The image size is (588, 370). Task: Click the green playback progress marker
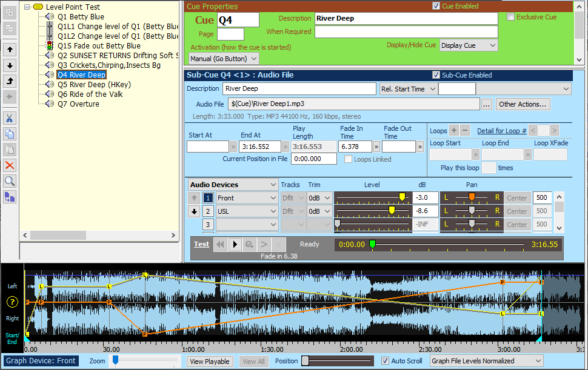pos(372,245)
